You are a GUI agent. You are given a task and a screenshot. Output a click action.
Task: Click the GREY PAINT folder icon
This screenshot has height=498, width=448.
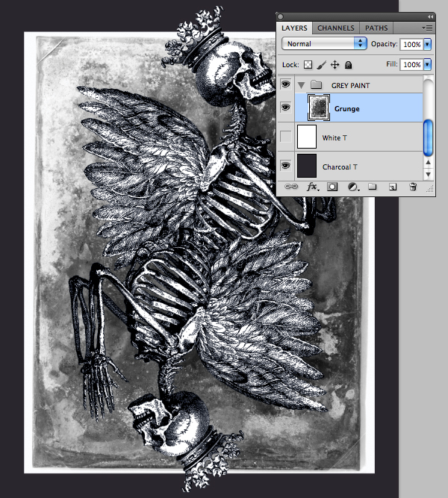coord(316,85)
